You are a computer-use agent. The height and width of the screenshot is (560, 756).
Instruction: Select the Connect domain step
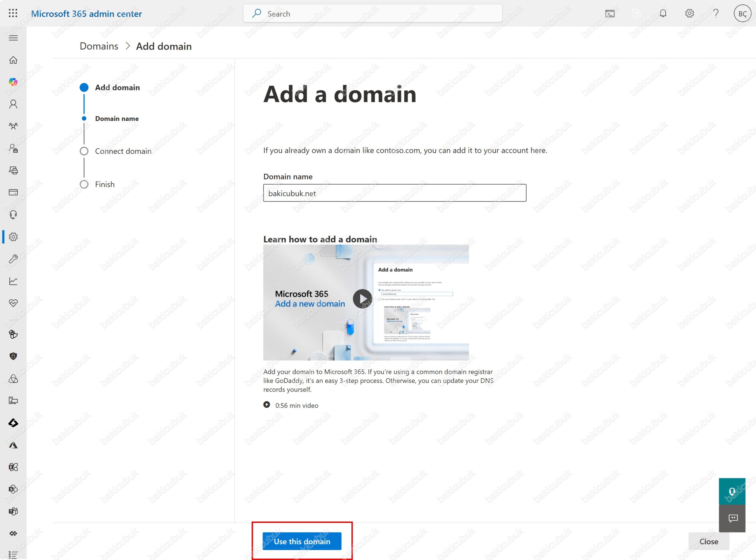coord(123,151)
